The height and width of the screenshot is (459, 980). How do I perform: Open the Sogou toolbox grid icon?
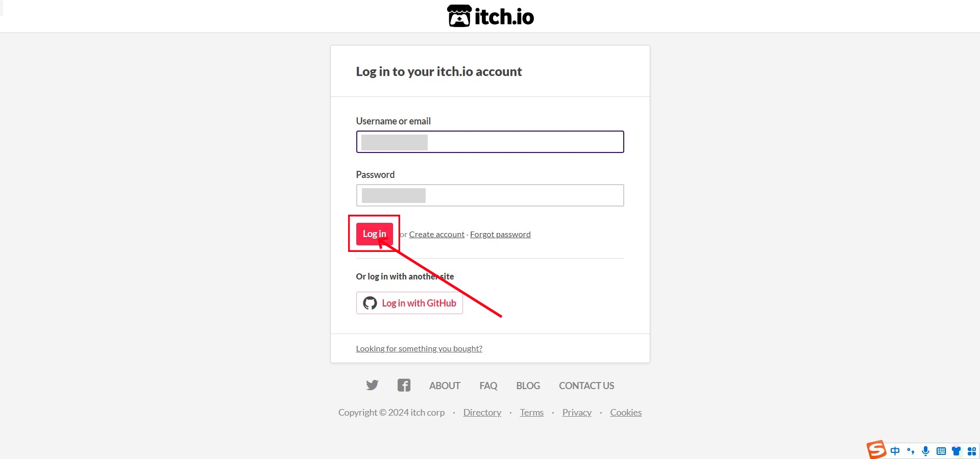[971, 451]
